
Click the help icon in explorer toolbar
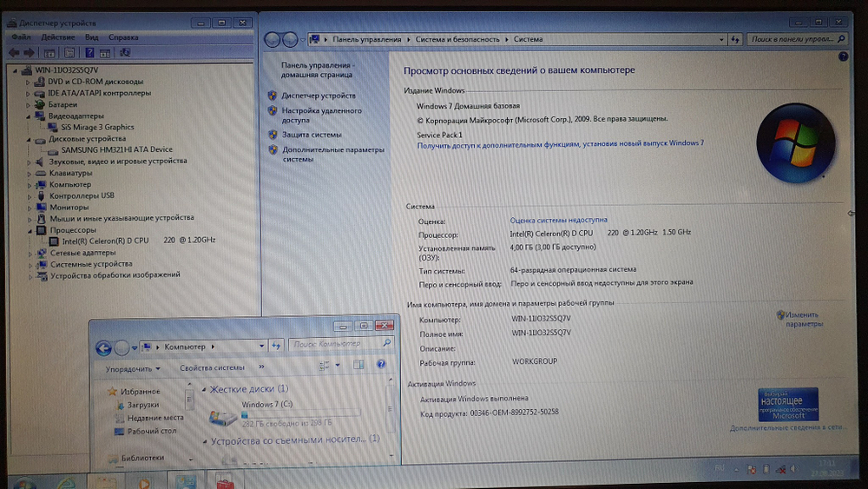[x=381, y=365]
